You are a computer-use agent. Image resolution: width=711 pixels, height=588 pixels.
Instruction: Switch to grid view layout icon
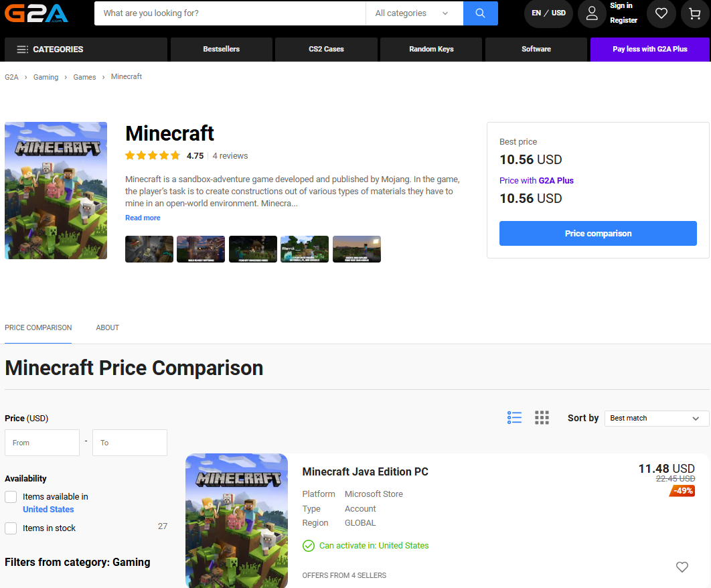[542, 418]
